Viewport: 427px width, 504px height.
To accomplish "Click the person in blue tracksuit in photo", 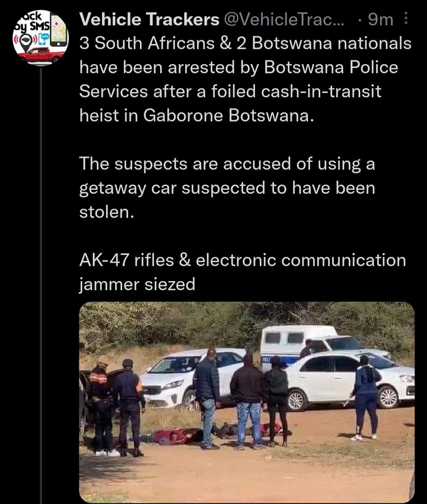I will (x=365, y=398).
